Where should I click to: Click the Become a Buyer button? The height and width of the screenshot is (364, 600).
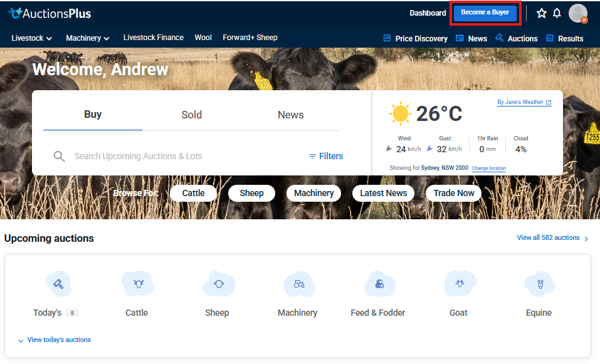485,13
